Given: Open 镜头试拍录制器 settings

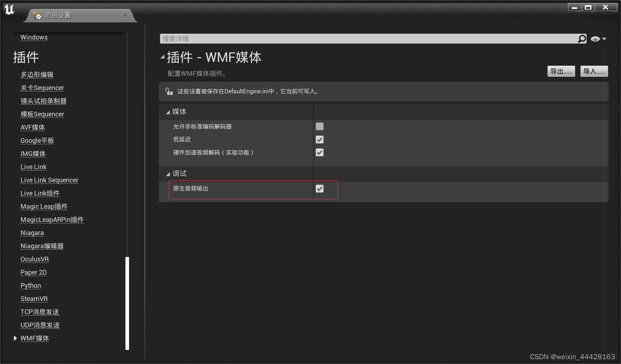Looking at the screenshot, I should point(44,101).
